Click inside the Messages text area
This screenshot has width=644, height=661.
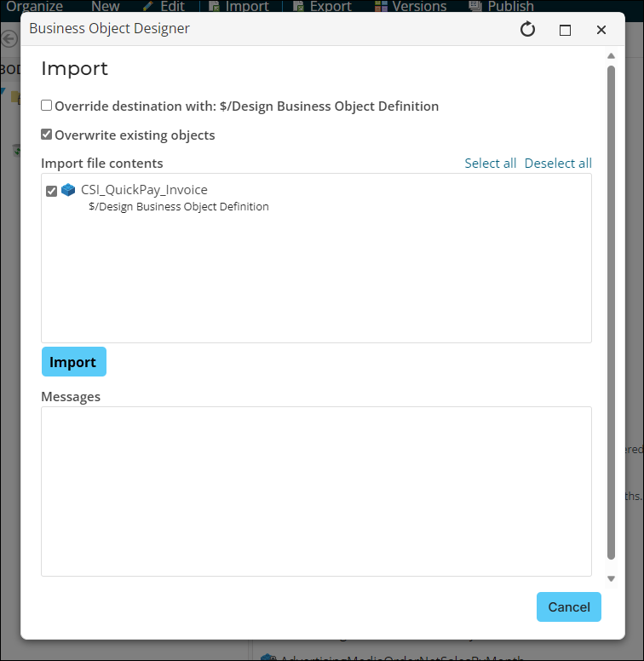[316, 491]
